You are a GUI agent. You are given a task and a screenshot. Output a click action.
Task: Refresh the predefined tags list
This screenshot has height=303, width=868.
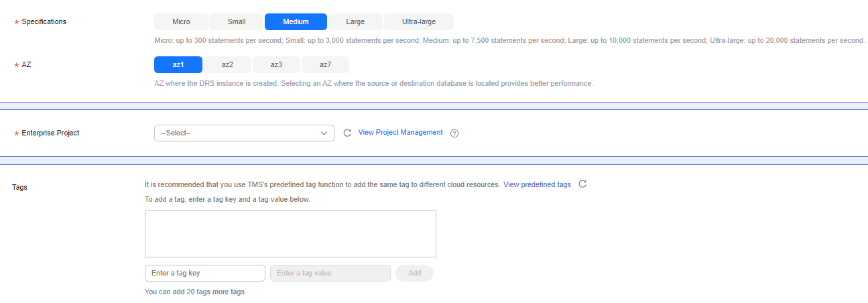[582, 184]
